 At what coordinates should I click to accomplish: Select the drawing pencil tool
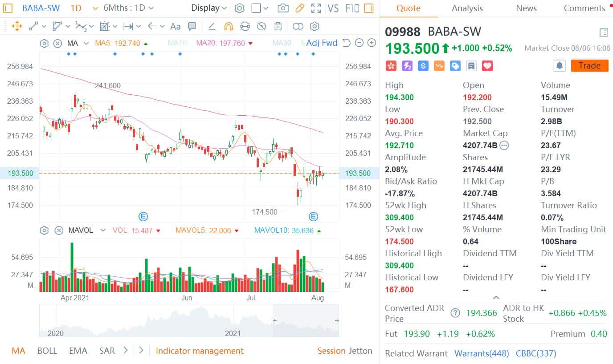(x=299, y=8)
